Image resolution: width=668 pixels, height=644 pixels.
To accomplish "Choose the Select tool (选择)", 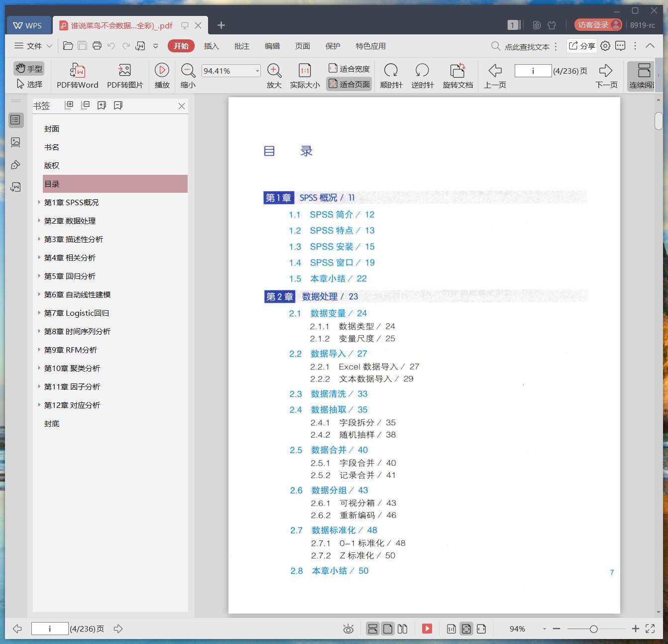I will (x=29, y=84).
